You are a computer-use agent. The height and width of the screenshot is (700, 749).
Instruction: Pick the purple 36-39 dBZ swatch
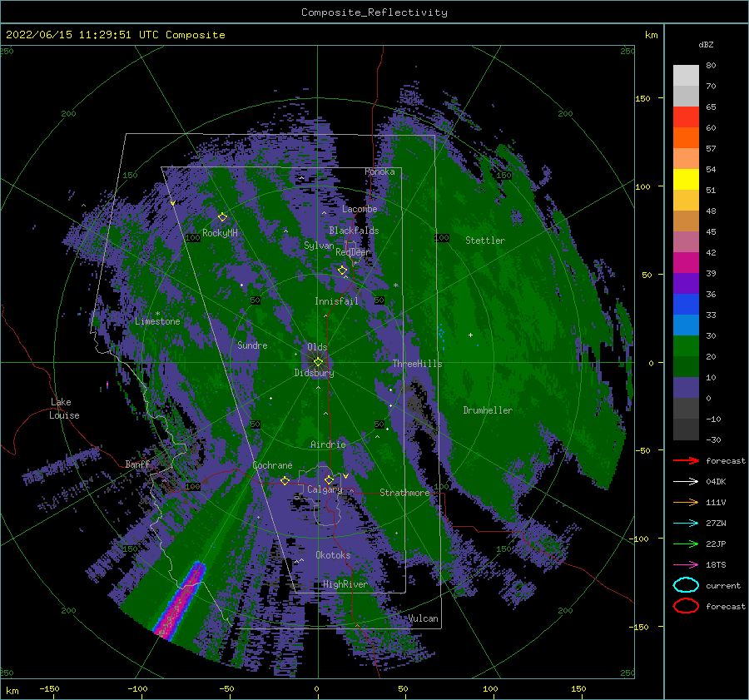click(x=686, y=283)
